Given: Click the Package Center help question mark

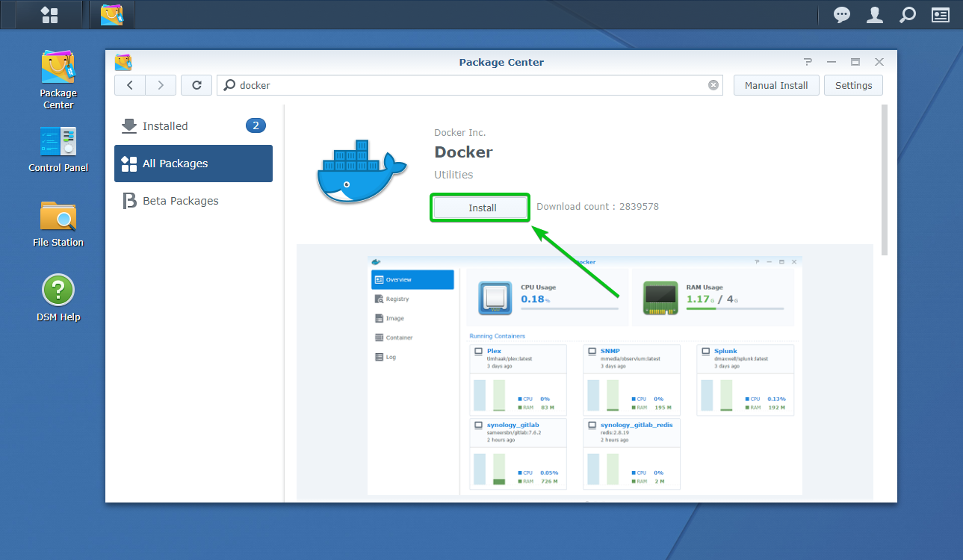Looking at the screenshot, I should point(808,62).
